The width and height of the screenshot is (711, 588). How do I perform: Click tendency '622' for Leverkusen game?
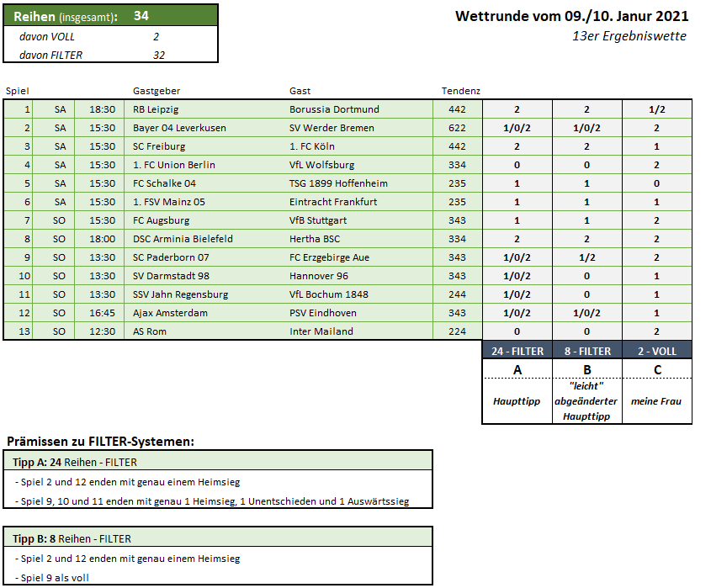coord(457,128)
